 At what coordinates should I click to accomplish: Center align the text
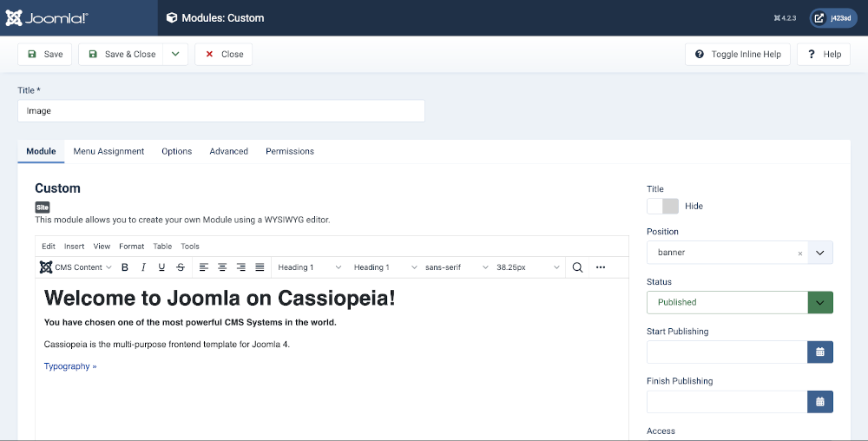[x=222, y=267]
